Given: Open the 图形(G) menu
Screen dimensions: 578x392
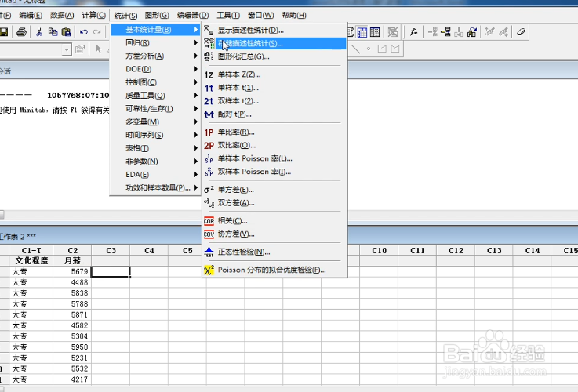Looking at the screenshot, I should [157, 16].
